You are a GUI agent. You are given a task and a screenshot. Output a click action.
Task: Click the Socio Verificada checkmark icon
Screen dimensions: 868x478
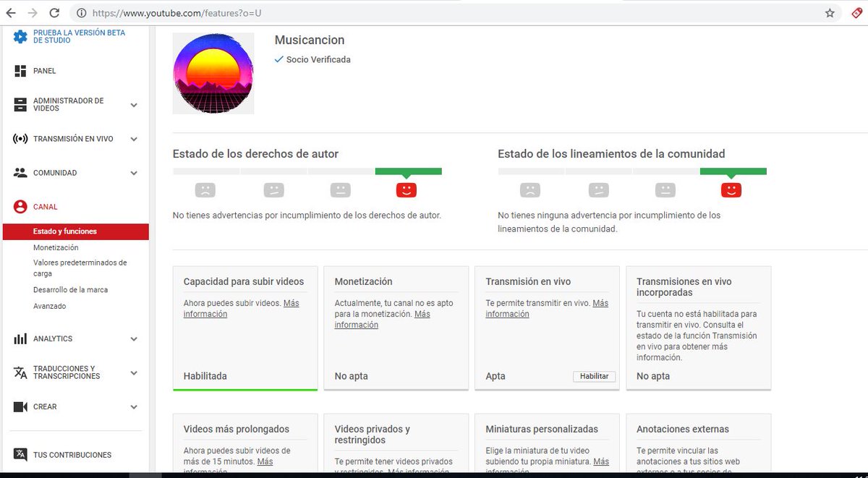click(279, 59)
